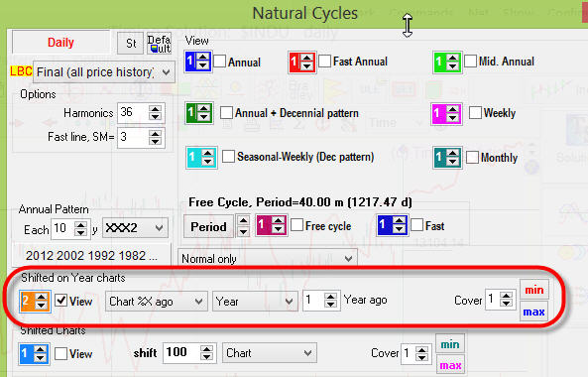The image size is (588, 377).
Task: Click the green Mid. Annual color box
Action: 439,62
